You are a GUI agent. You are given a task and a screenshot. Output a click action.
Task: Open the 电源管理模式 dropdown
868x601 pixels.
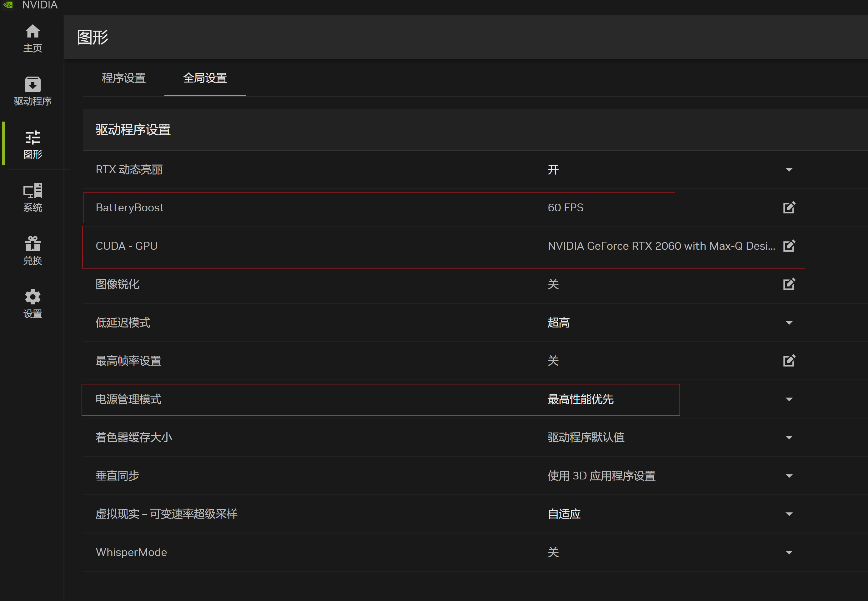click(789, 399)
